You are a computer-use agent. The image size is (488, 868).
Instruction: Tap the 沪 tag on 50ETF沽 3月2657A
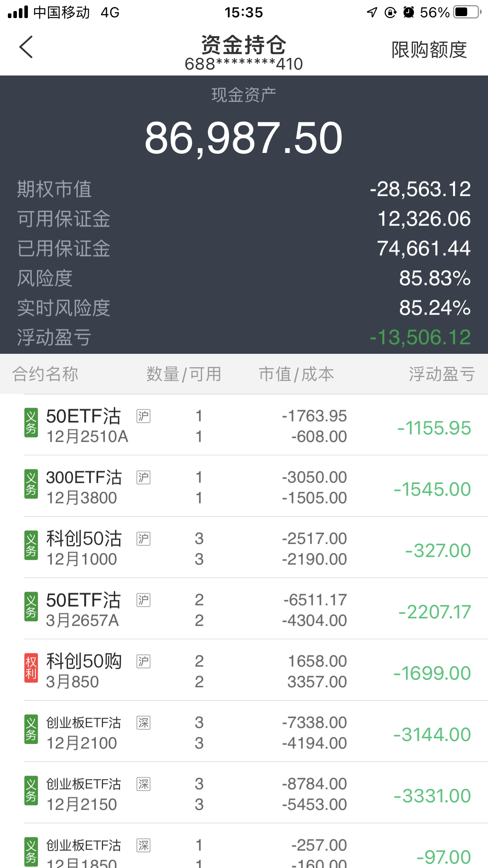click(x=143, y=600)
